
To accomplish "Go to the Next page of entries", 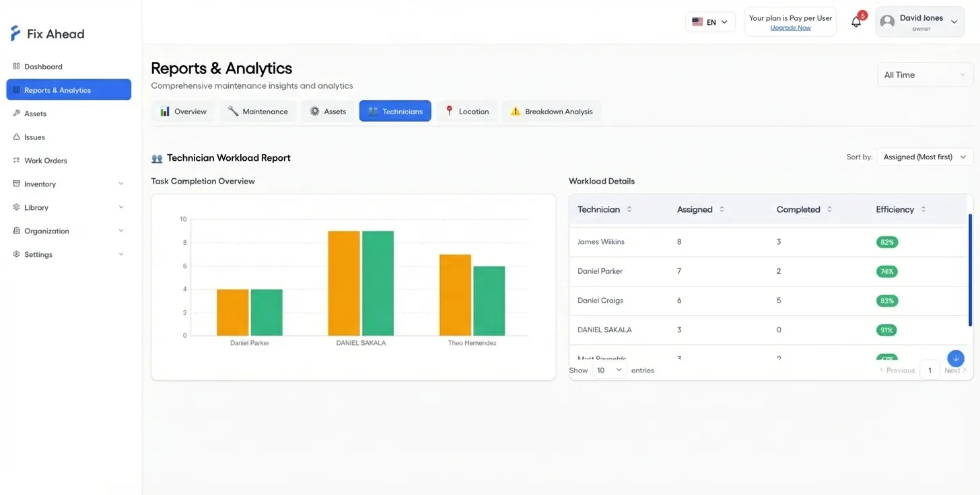I will tap(955, 371).
